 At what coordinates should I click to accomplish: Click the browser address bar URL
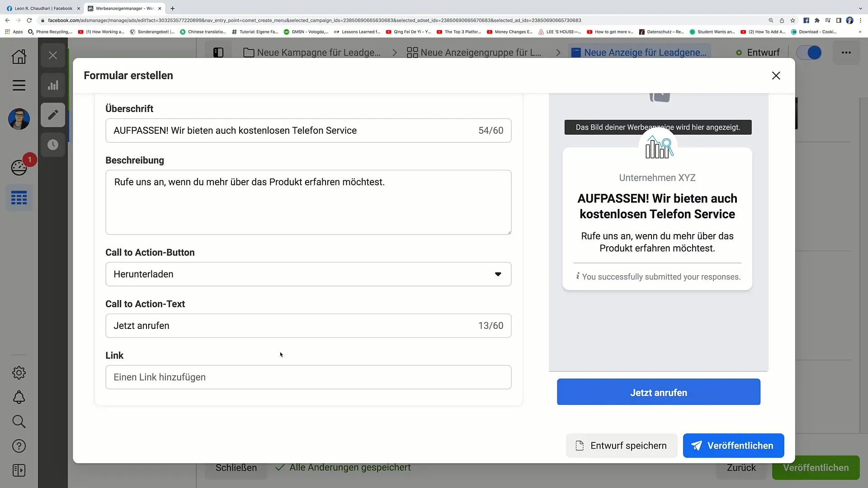314,20
